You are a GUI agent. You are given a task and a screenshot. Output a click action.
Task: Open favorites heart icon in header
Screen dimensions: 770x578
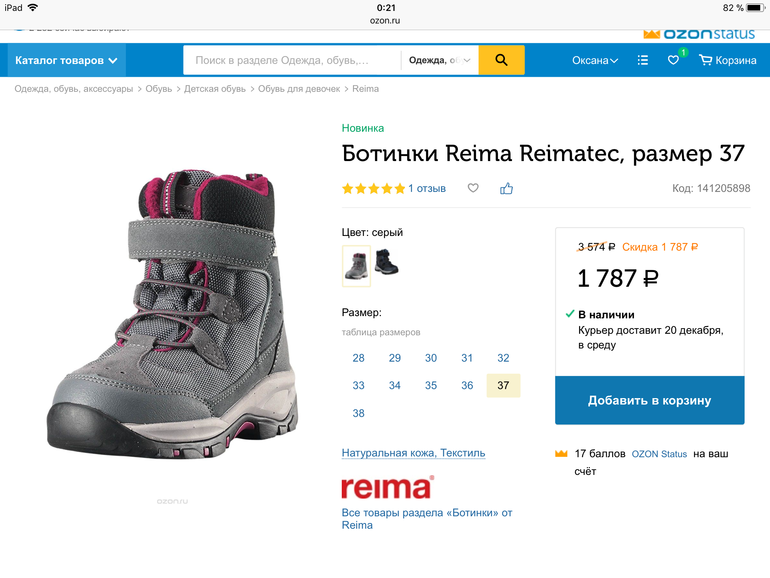click(x=673, y=61)
